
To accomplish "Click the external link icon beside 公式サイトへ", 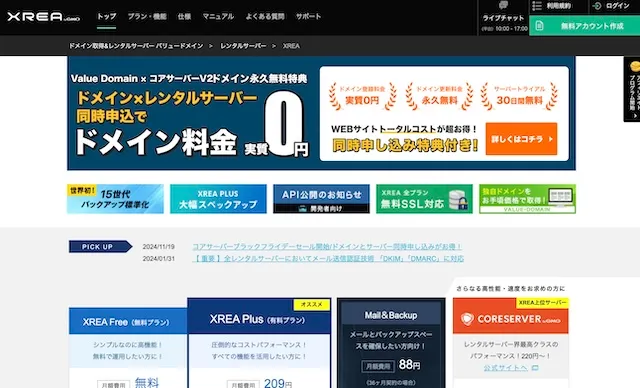I will 535,368.
